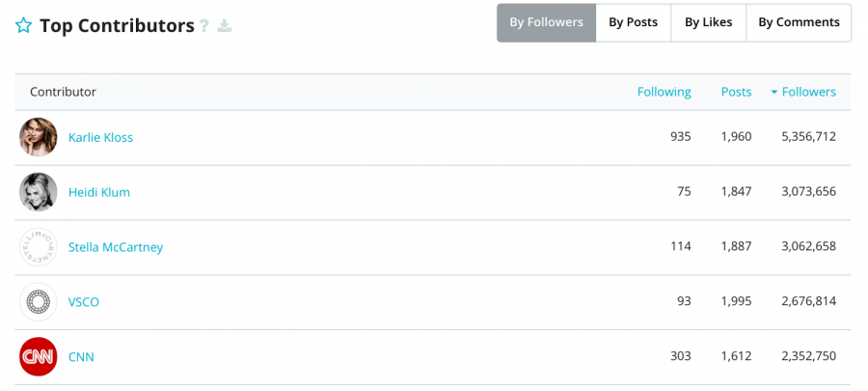The height and width of the screenshot is (391, 868).
Task: Switch to By Likes view
Action: click(x=709, y=23)
